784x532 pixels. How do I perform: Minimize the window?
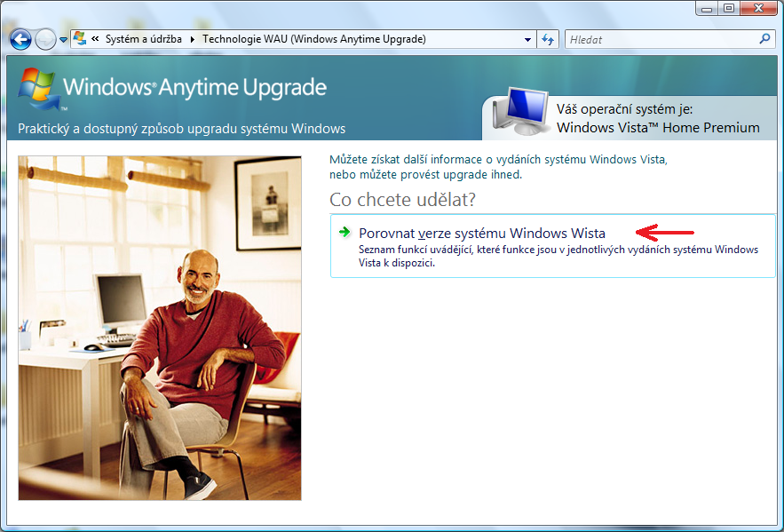pyautogui.click(x=707, y=9)
